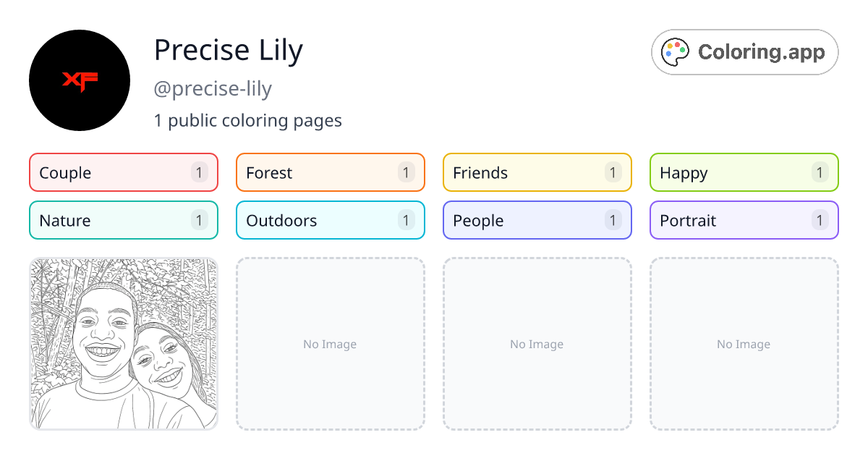
Task: Select the Friends category filter
Action: pyautogui.click(x=537, y=172)
